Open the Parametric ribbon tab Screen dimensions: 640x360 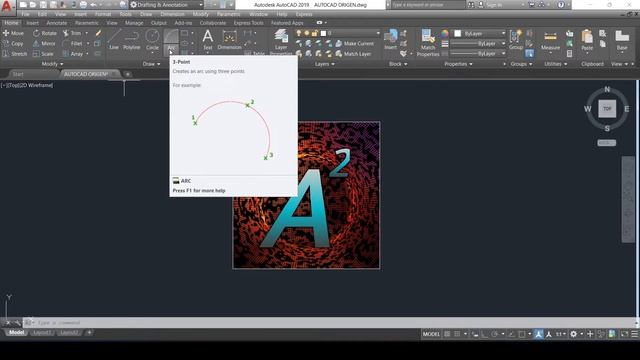point(87,23)
